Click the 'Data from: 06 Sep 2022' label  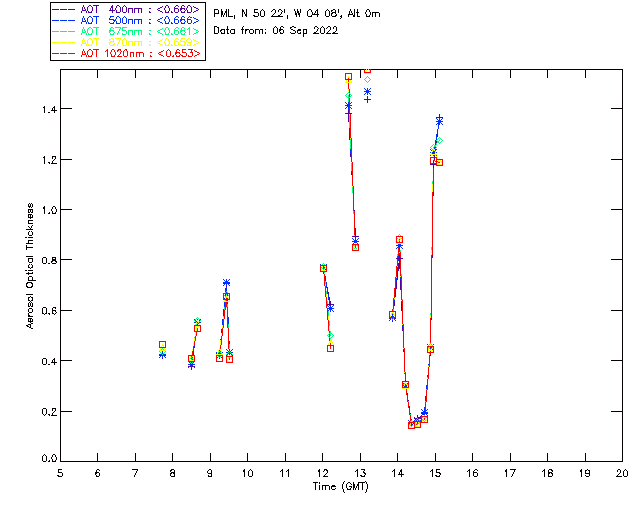[x=276, y=31]
